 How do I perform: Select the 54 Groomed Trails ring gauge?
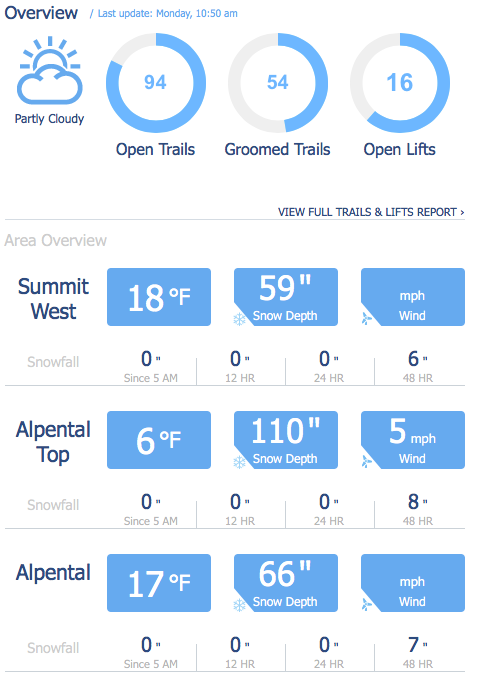click(278, 83)
